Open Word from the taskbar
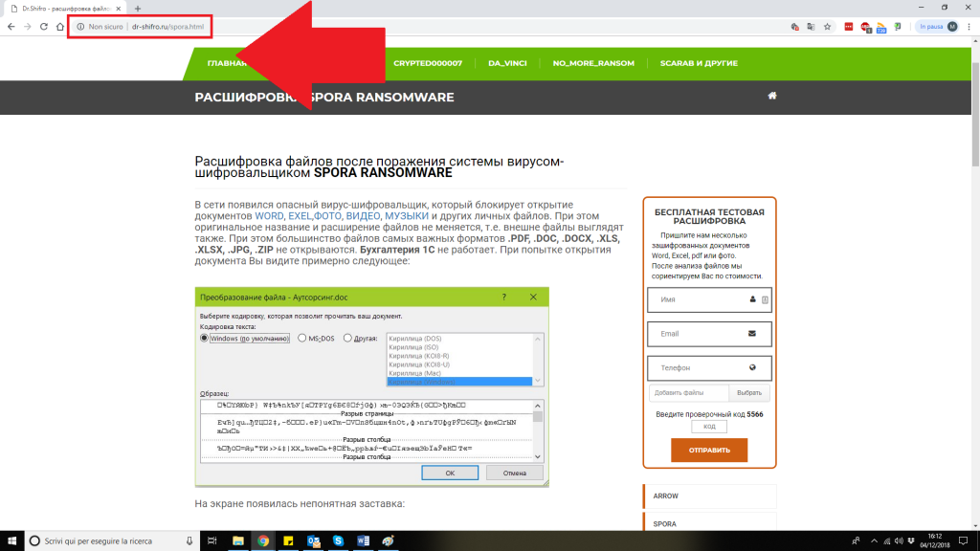The width and height of the screenshot is (980, 551). [x=363, y=541]
